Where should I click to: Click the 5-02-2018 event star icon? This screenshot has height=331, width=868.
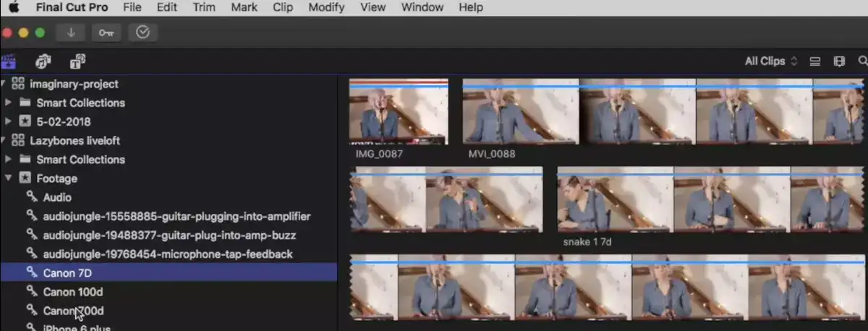[x=25, y=121]
